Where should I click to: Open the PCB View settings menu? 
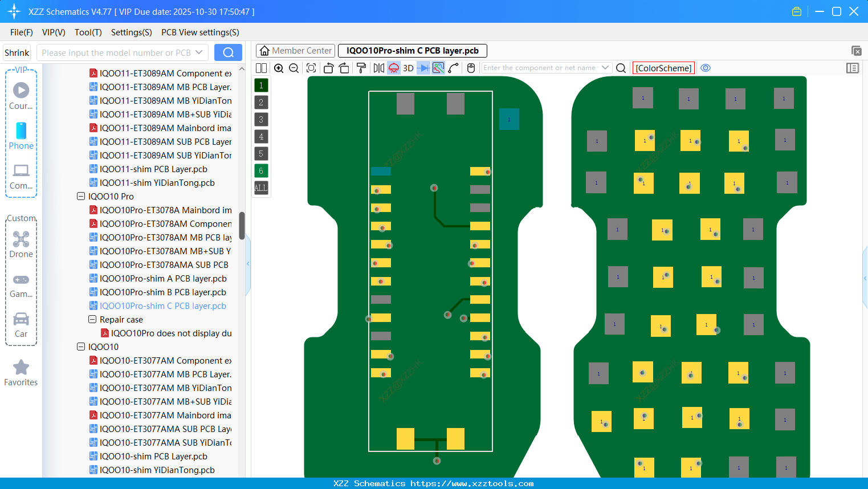click(199, 32)
